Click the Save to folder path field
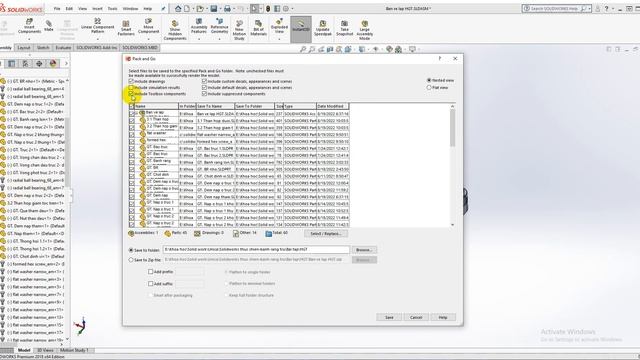 pos(256,249)
